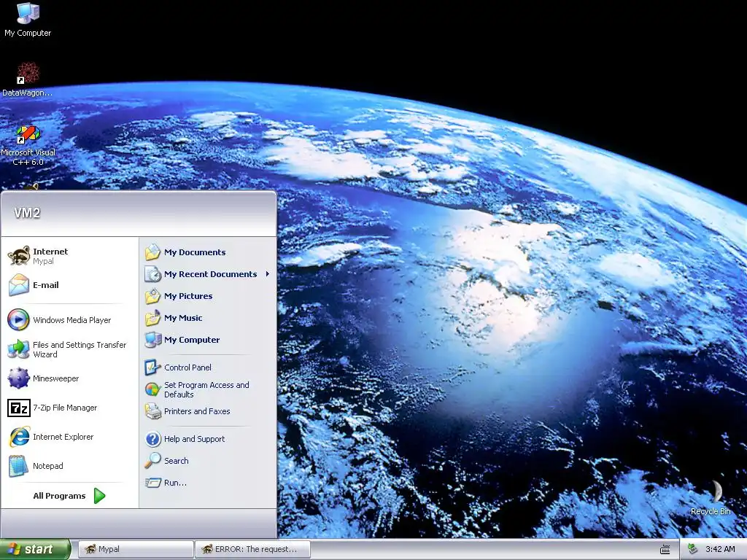
Task: Click the My Pictures folder icon
Action: point(153,296)
